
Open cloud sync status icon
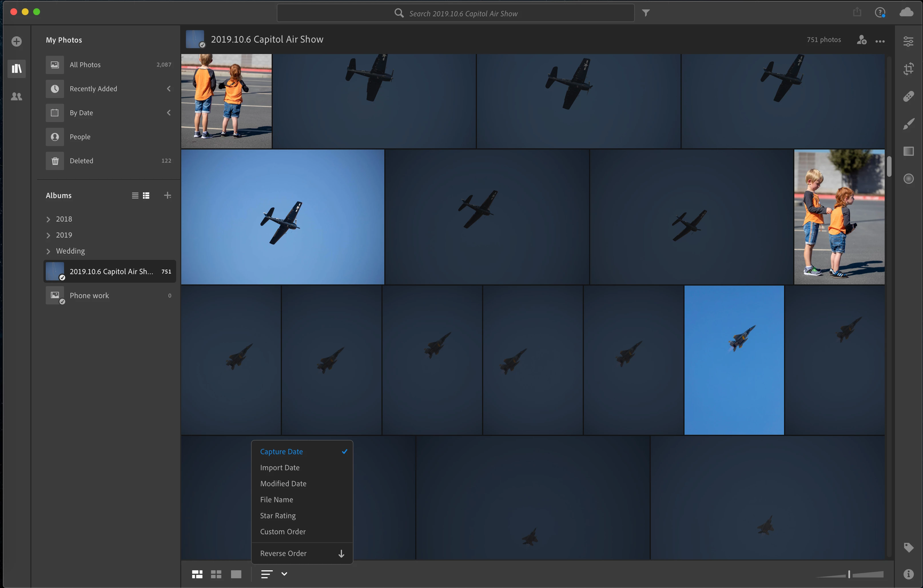906,12
